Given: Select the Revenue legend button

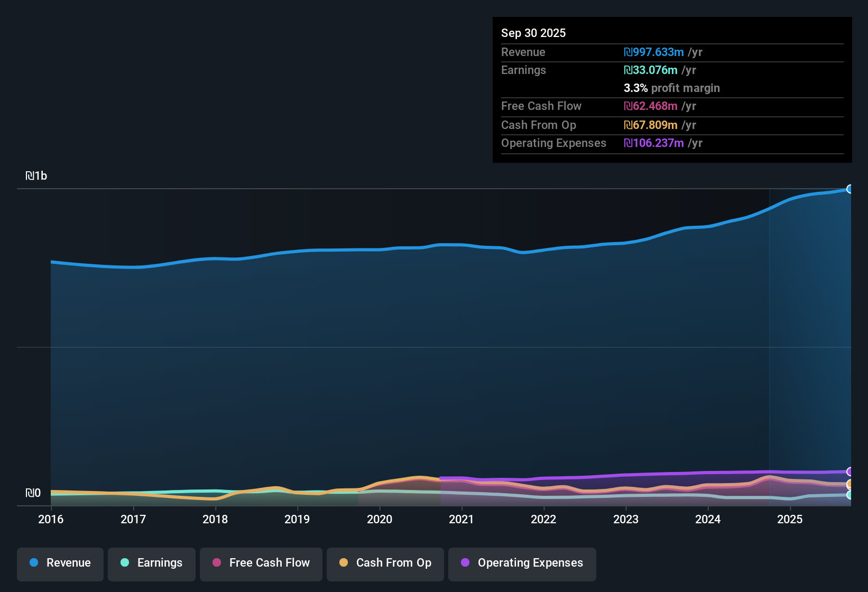Looking at the screenshot, I should pos(60,564).
